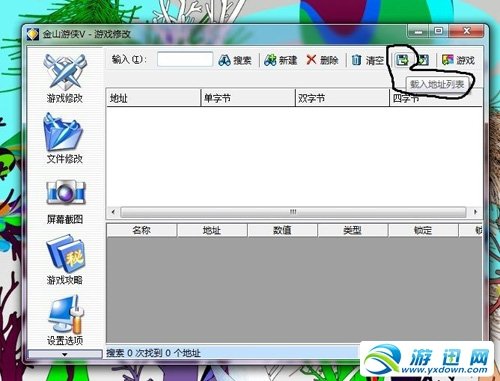This screenshot has width=500, height=381.
Task: Click the 新建 toolbar button
Action: pyautogui.click(x=280, y=60)
